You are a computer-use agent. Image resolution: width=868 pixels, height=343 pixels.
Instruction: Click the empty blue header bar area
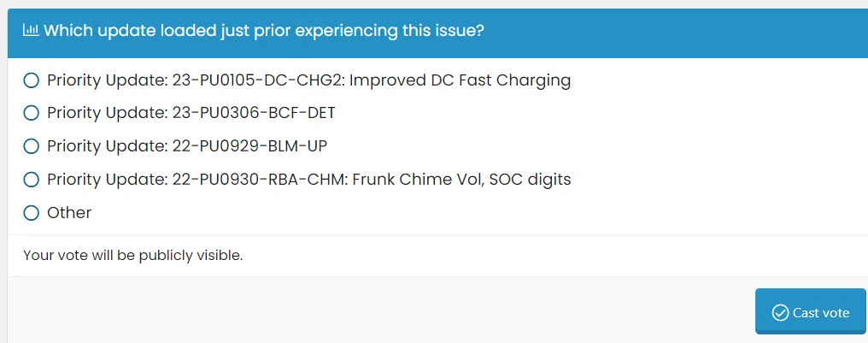point(675,31)
